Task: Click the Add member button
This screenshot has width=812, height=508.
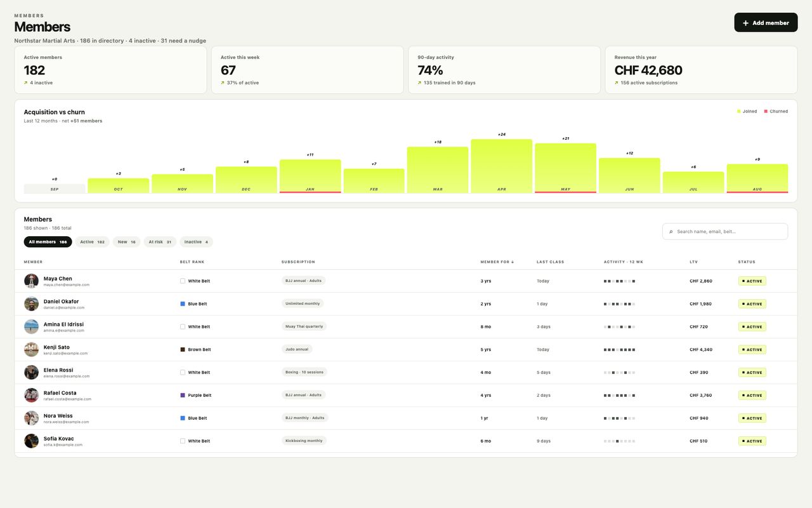Action: pyautogui.click(x=766, y=23)
